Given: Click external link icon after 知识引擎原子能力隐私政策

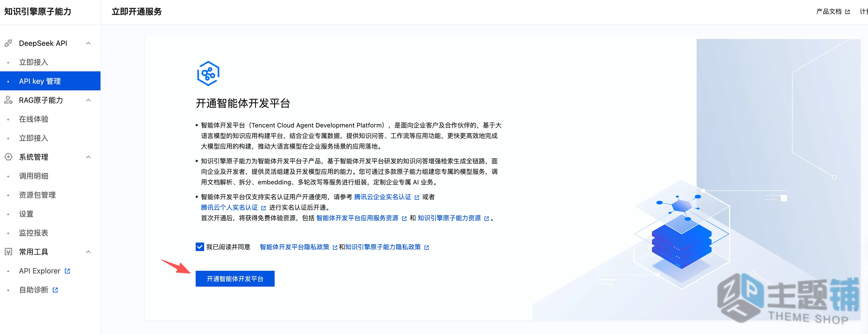Looking at the screenshot, I should [427, 248].
